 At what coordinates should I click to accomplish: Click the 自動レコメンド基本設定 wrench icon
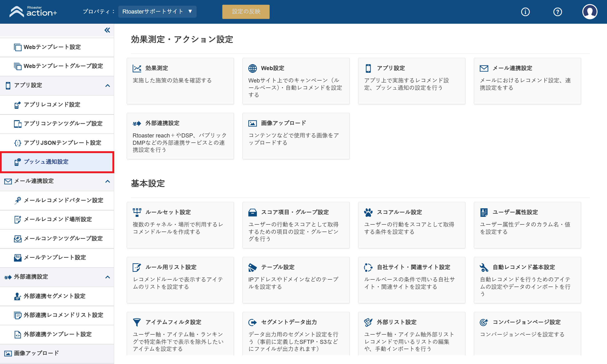pyautogui.click(x=484, y=267)
